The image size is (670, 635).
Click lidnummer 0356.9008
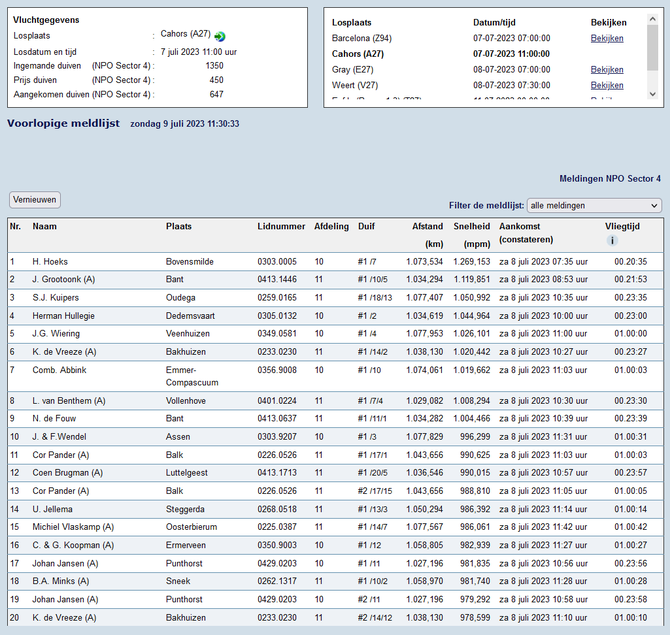click(277, 370)
